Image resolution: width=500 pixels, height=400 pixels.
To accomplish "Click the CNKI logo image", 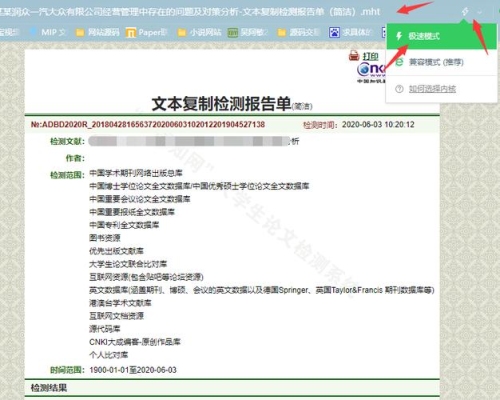I will pyautogui.click(x=371, y=72).
